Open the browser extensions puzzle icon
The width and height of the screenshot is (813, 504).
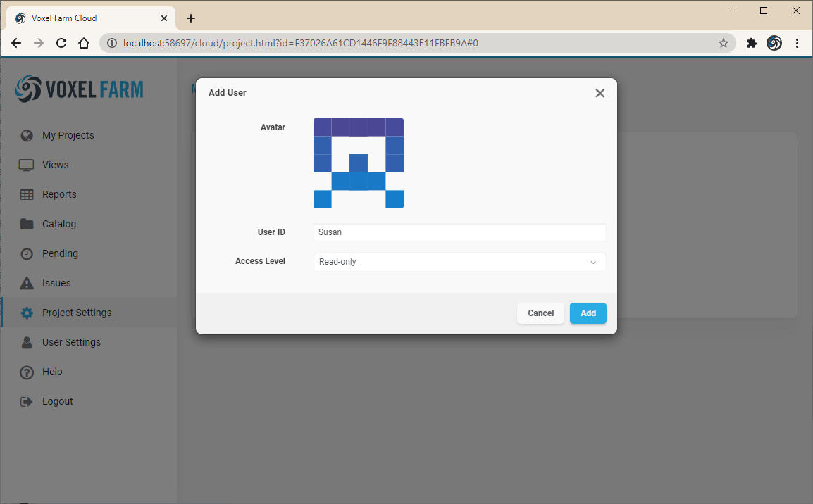tap(751, 43)
